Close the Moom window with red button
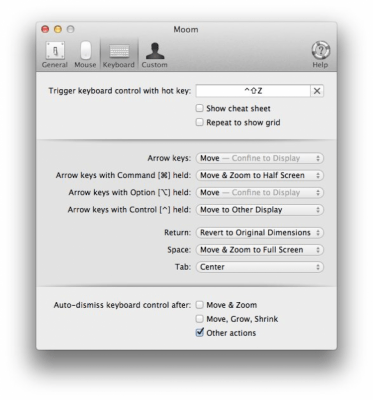The width and height of the screenshot is (373, 400). pyautogui.click(x=45, y=29)
